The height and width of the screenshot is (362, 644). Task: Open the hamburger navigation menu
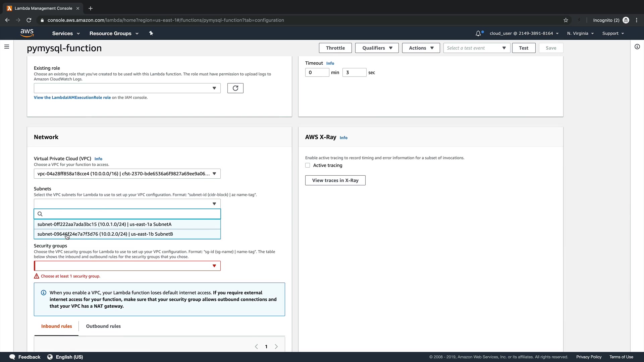6,47
